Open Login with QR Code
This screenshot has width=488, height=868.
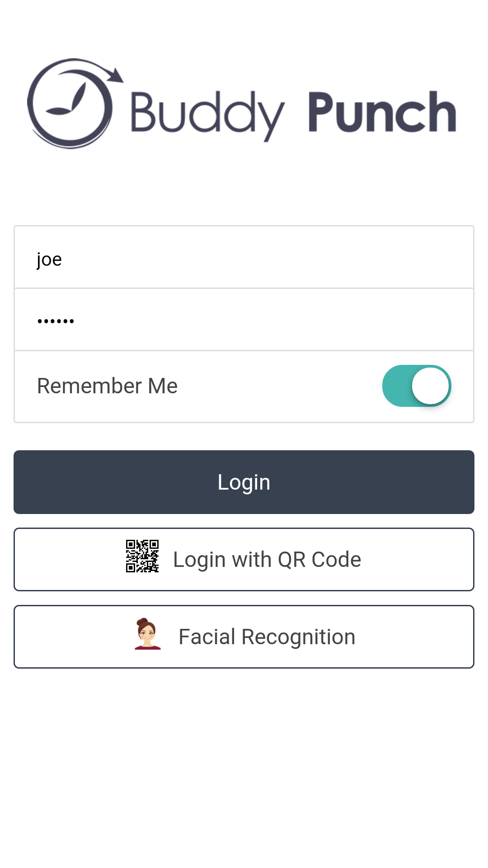244,559
